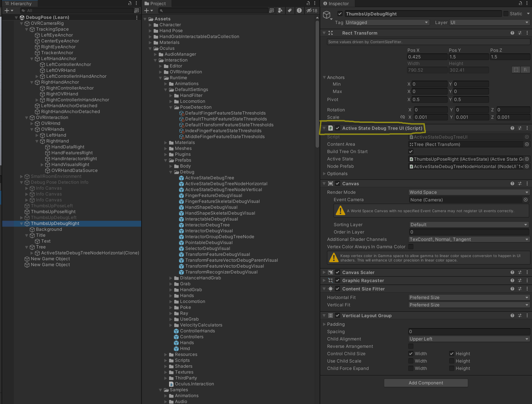532x404 pixels.
Task: Open the Render Mode dropdown
Action: [469, 192]
